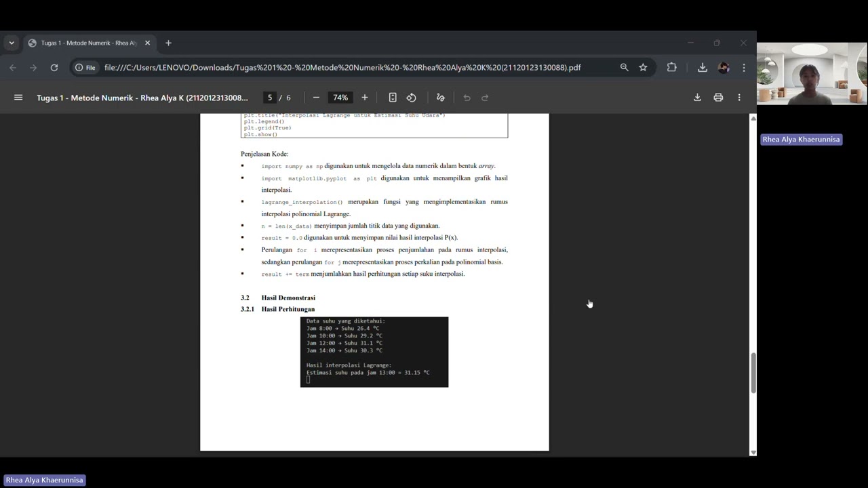Close the Tugas 1 - Metode Numerik tab
Screen dimensions: 868x488
click(147, 43)
